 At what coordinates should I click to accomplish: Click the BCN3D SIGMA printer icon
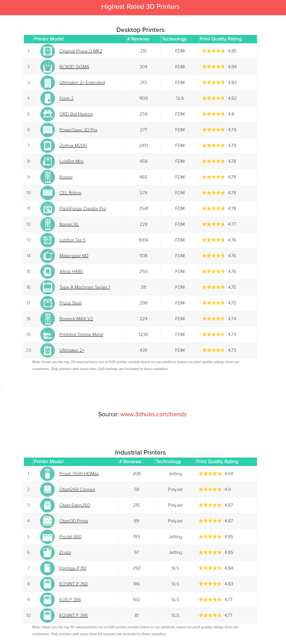[x=48, y=67]
